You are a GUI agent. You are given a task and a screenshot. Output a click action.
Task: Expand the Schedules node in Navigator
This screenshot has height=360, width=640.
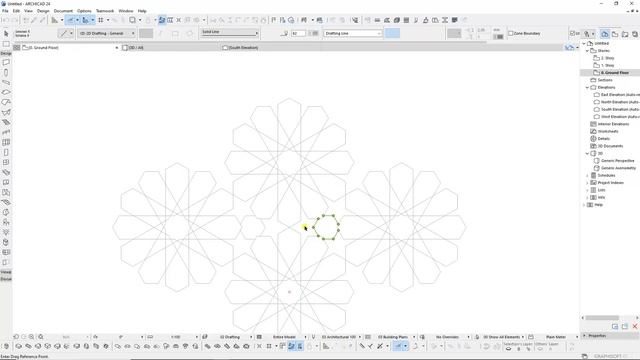tap(588, 176)
